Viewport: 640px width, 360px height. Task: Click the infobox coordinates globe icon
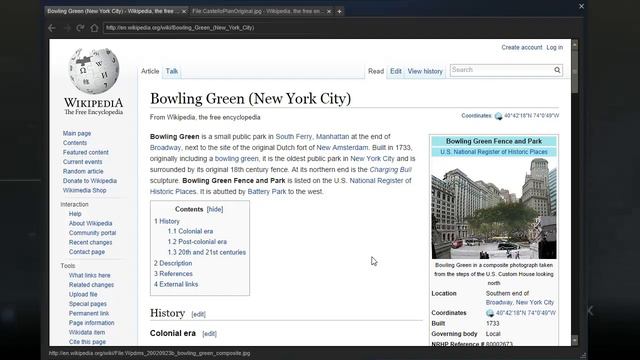click(x=490, y=313)
